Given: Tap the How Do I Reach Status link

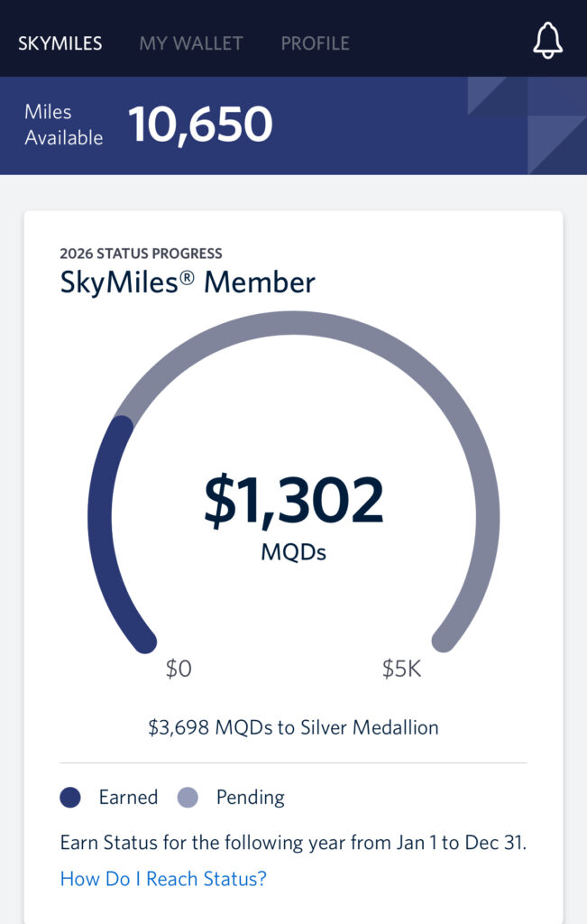Looking at the screenshot, I should click(x=163, y=879).
